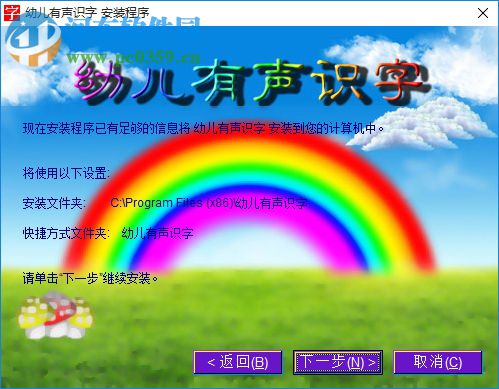Click the 返回(B) back button

pyautogui.click(x=237, y=362)
